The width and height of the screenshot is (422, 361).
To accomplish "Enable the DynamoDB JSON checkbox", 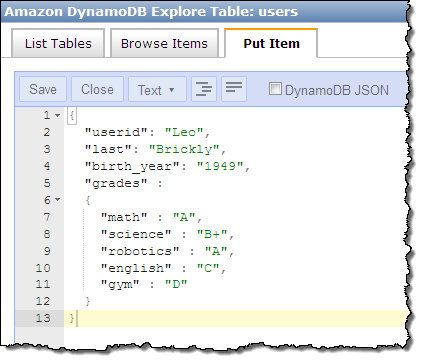I will (x=275, y=89).
